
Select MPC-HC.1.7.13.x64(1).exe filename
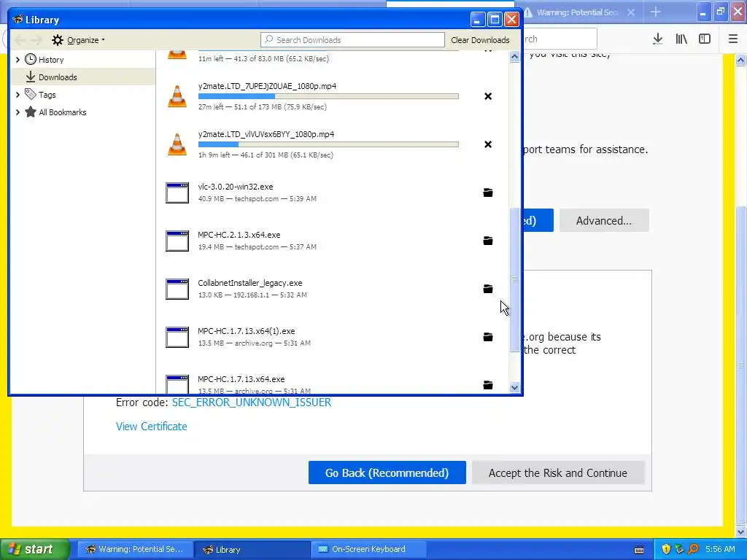coord(247,331)
